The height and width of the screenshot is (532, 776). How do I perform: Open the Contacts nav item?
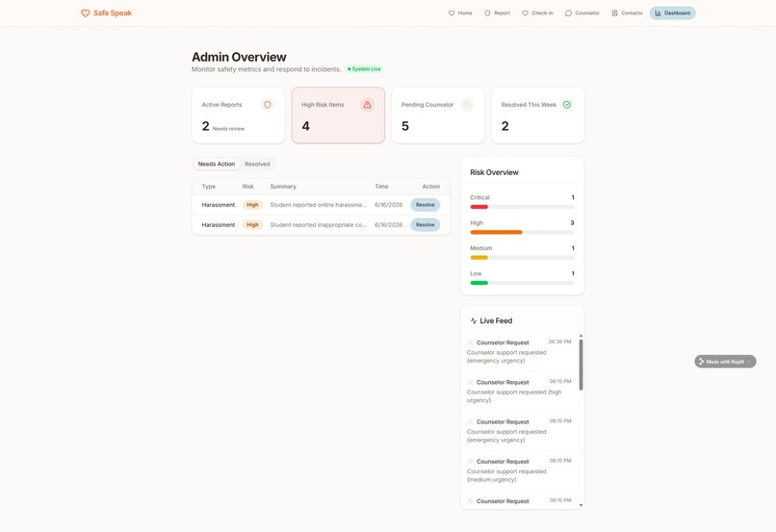tap(627, 13)
